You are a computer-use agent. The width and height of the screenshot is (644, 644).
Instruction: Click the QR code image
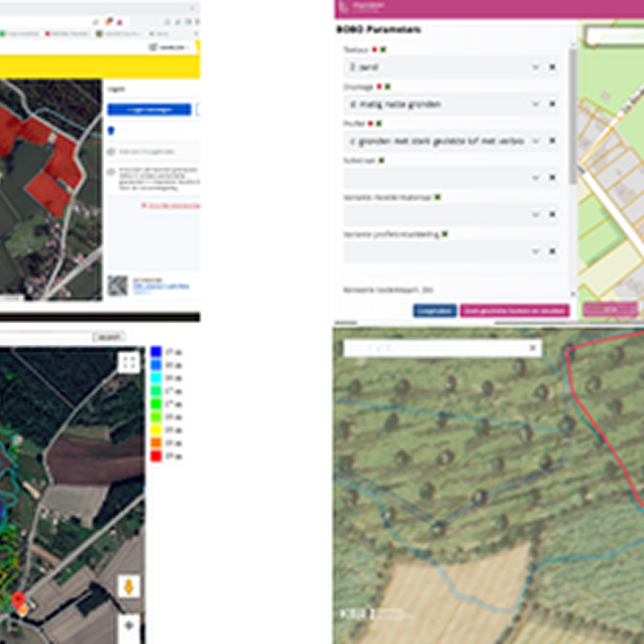pyautogui.click(x=118, y=287)
